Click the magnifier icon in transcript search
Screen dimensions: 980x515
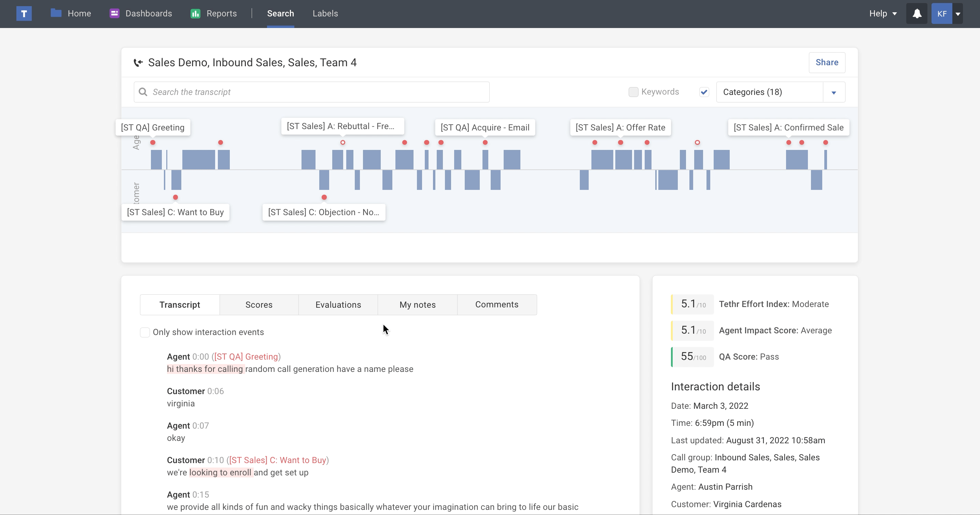click(143, 92)
